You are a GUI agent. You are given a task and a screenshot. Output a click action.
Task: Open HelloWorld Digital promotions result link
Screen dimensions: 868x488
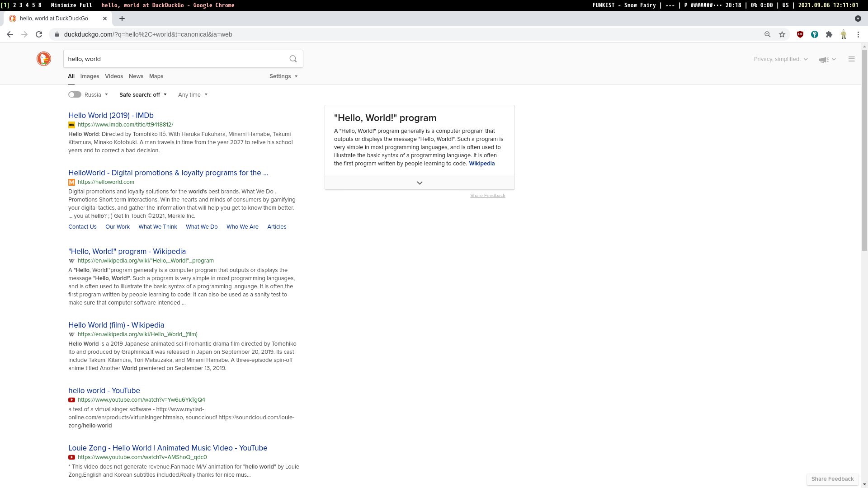pos(168,173)
